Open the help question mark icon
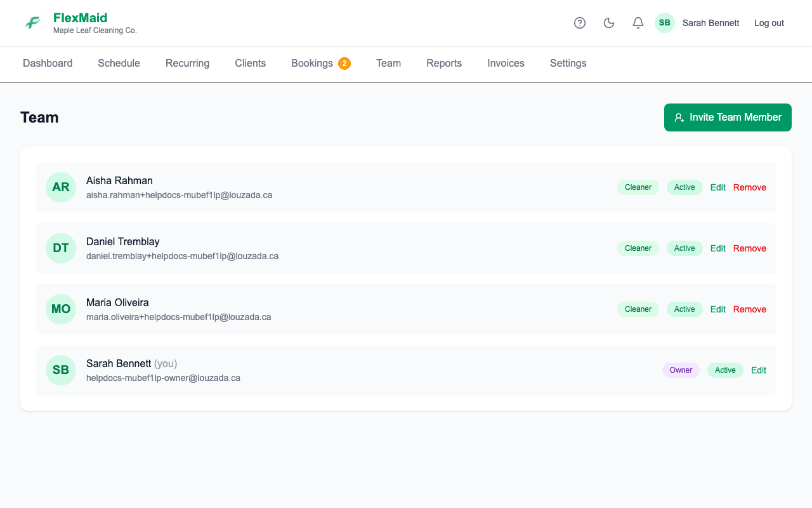Screen dimensions: 812x508 (x=580, y=23)
